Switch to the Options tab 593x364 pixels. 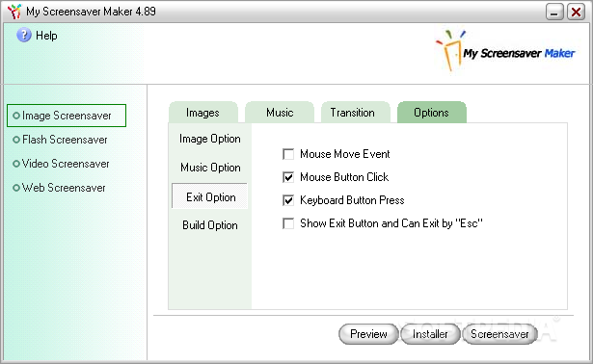(x=432, y=112)
